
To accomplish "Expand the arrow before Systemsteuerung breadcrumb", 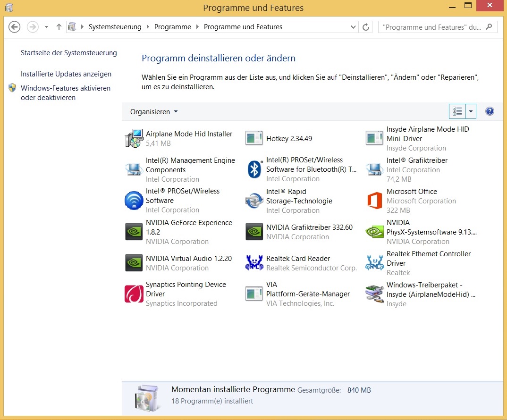I will [x=82, y=27].
